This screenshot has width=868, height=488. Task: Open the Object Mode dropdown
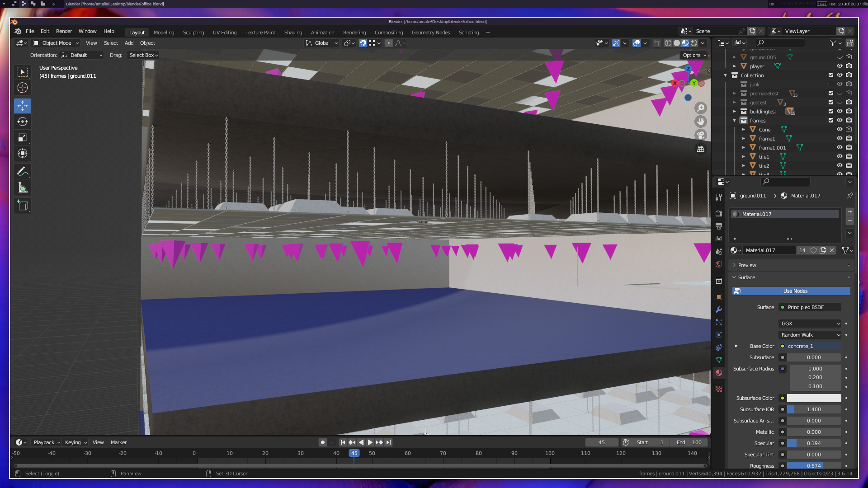click(x=56, y=43)
